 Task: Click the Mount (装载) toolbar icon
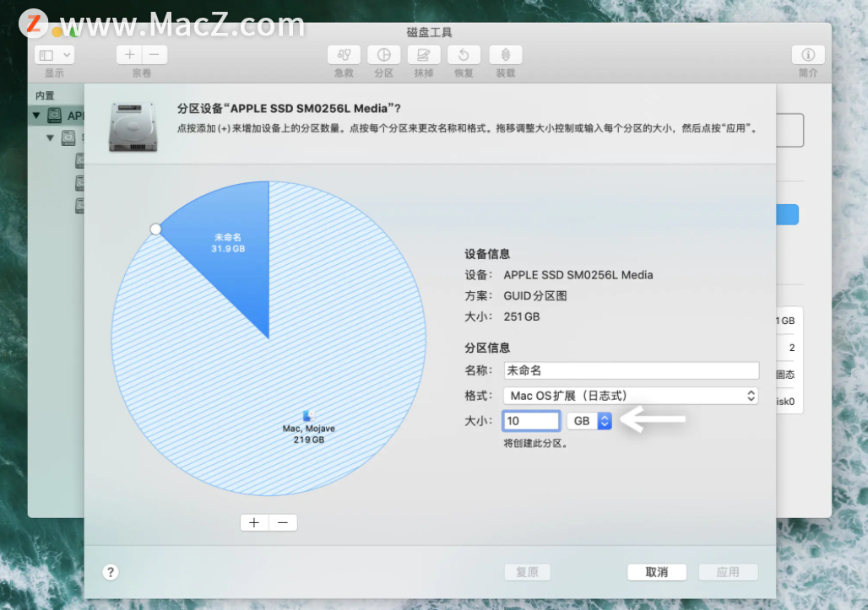pyautogui.click(x=506, y=55)
